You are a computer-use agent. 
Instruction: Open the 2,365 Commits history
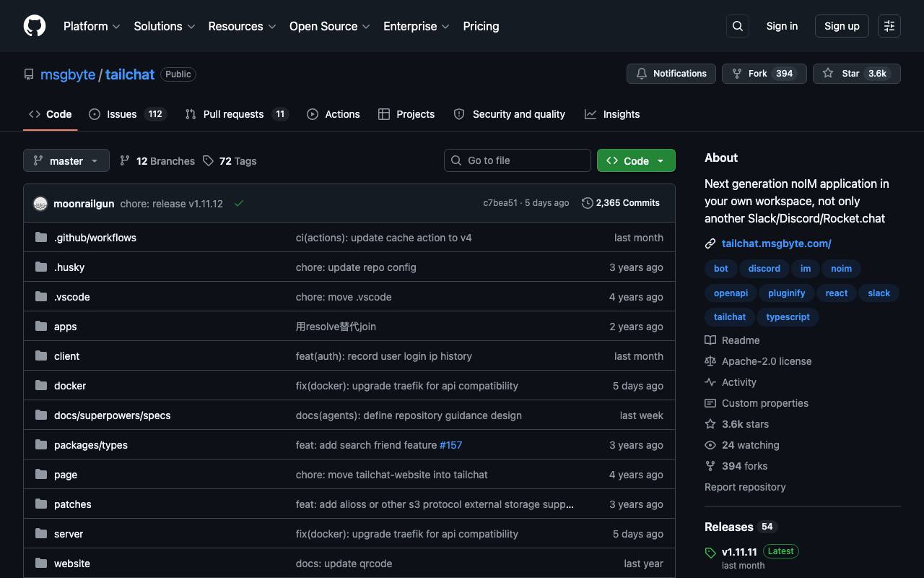(621, 203)
